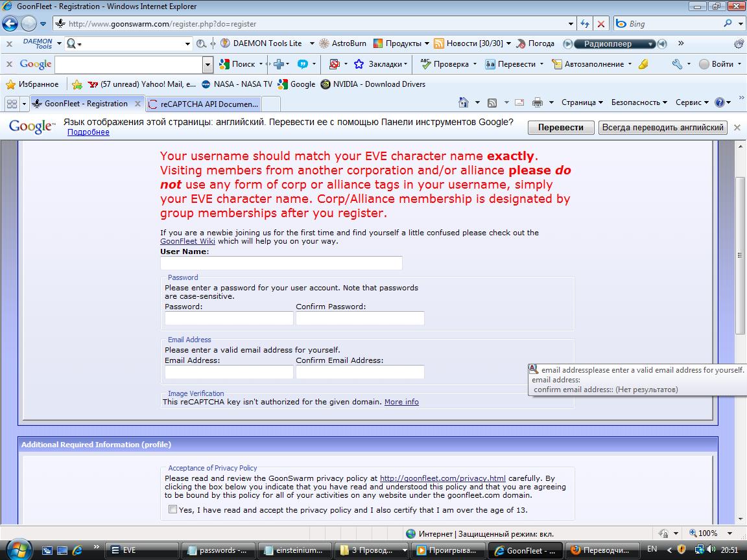Click the Погода weather toolbar icon
The width and height of the screenshot is (747, 560).
point(535,43)
